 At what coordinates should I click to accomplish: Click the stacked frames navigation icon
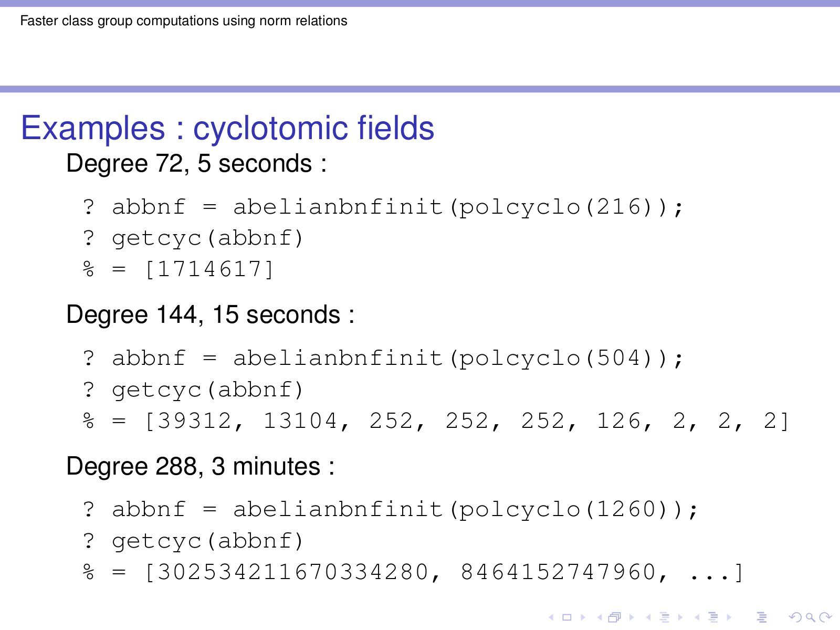coord(614,617)
